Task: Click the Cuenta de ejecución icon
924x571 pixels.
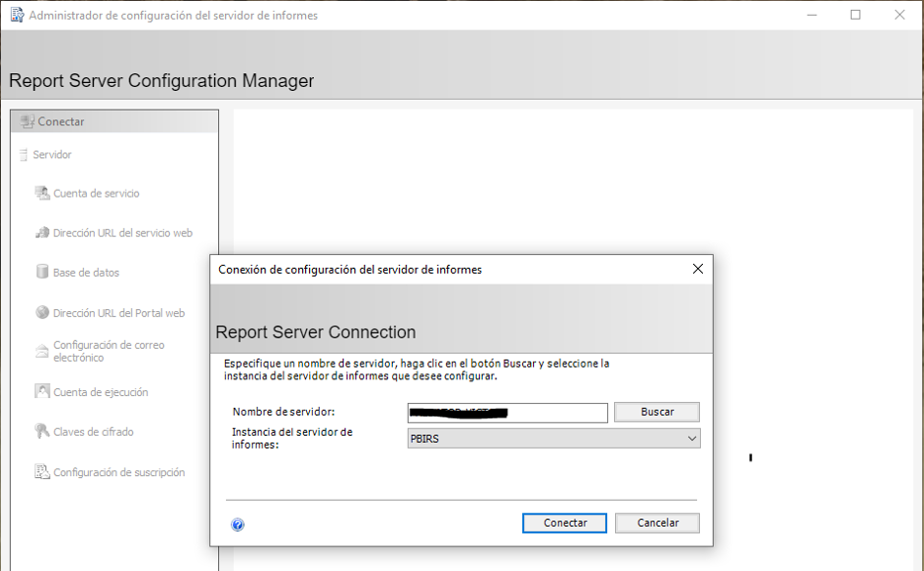Action: coord(42,392)
